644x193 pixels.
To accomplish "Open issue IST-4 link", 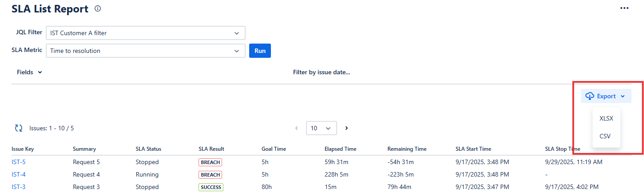I will click(18, 174).
